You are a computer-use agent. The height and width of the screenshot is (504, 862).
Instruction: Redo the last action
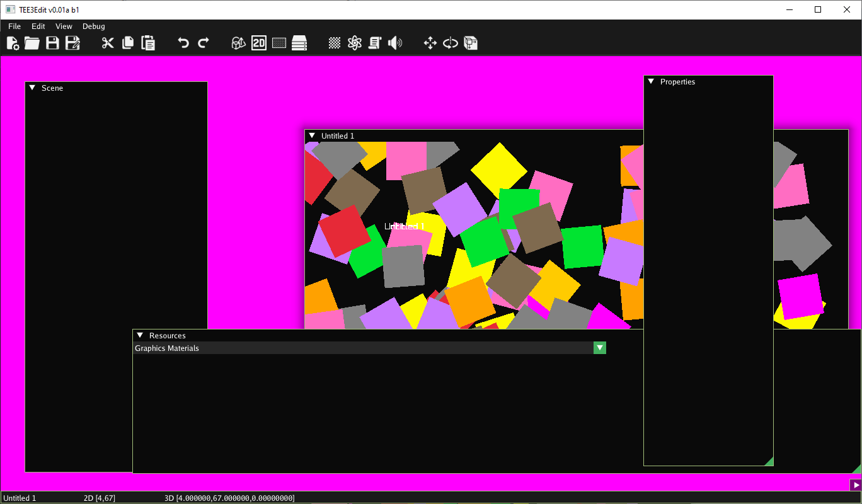pyautogui.click(x=203, y=43)
